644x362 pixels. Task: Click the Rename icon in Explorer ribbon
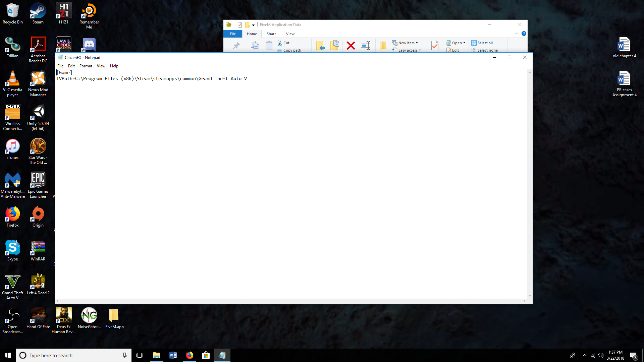(366, 46)
